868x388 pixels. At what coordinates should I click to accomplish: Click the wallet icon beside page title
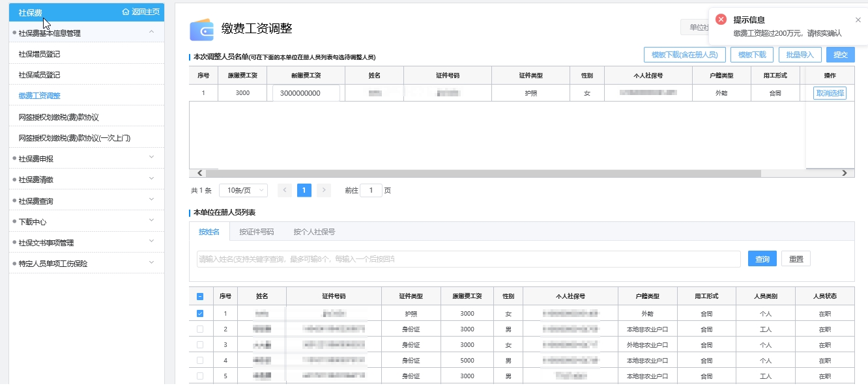[201, 30]
